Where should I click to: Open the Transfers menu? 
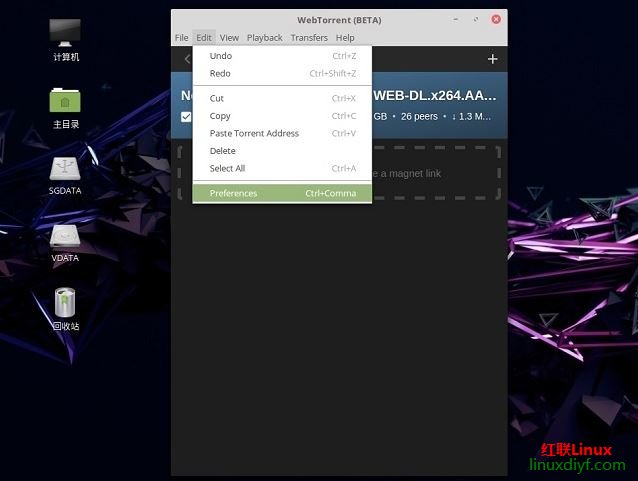309,38
